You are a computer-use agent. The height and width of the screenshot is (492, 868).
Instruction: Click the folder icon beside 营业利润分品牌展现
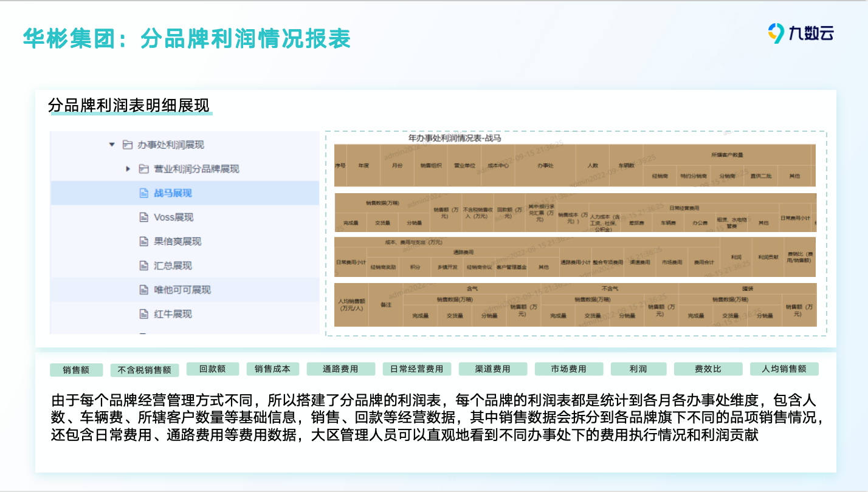coord(144,169)
